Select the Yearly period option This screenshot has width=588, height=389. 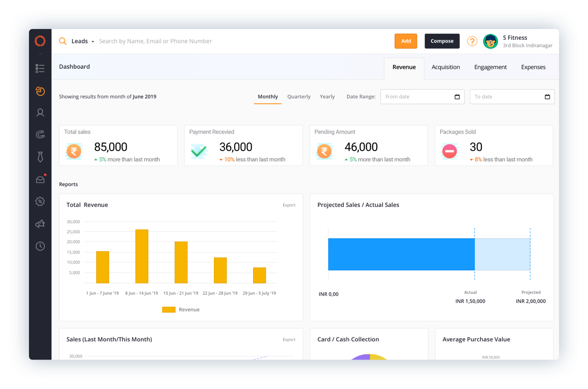(x=327, y=97)
